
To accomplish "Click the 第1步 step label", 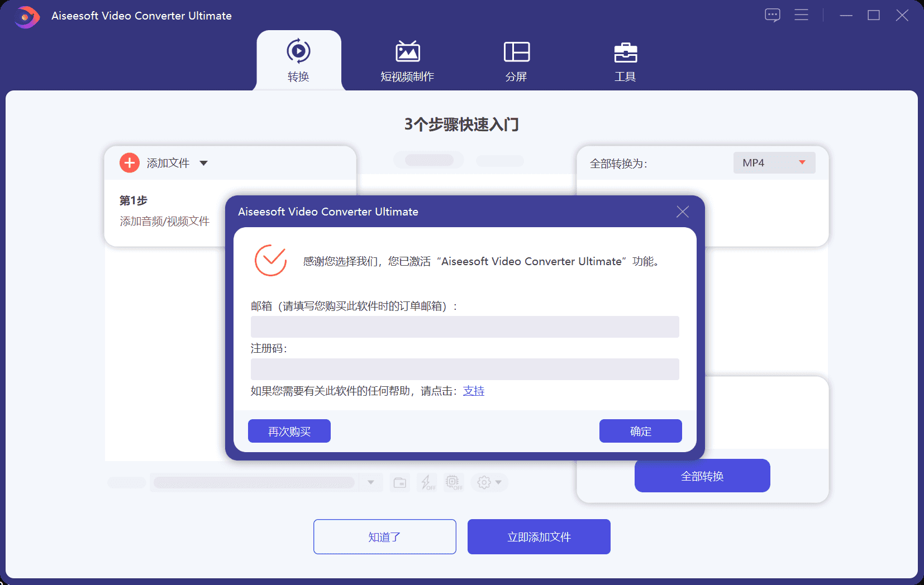I will [x=134, y=200].
